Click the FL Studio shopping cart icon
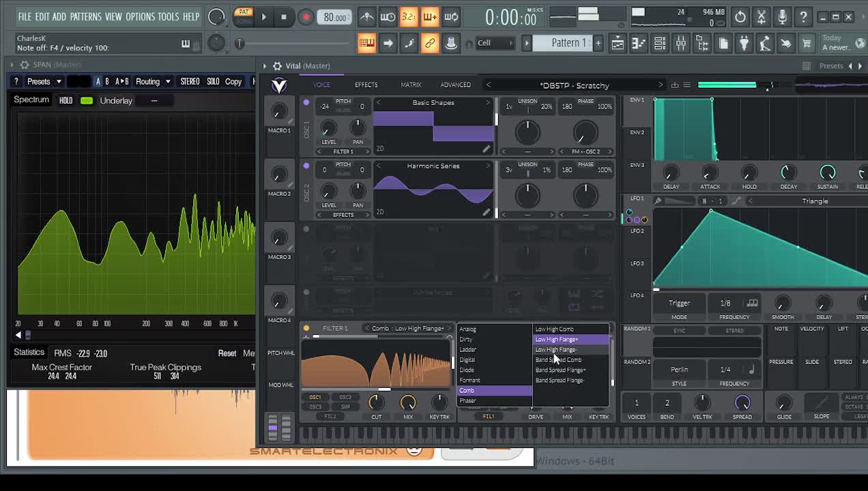The height and width of the screenshot is (491, 868). 807,43
